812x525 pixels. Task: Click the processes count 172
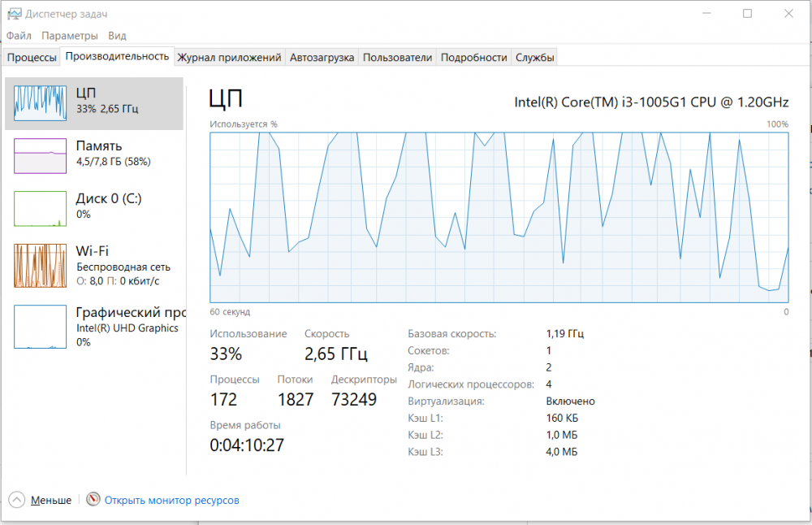[224, 400]
